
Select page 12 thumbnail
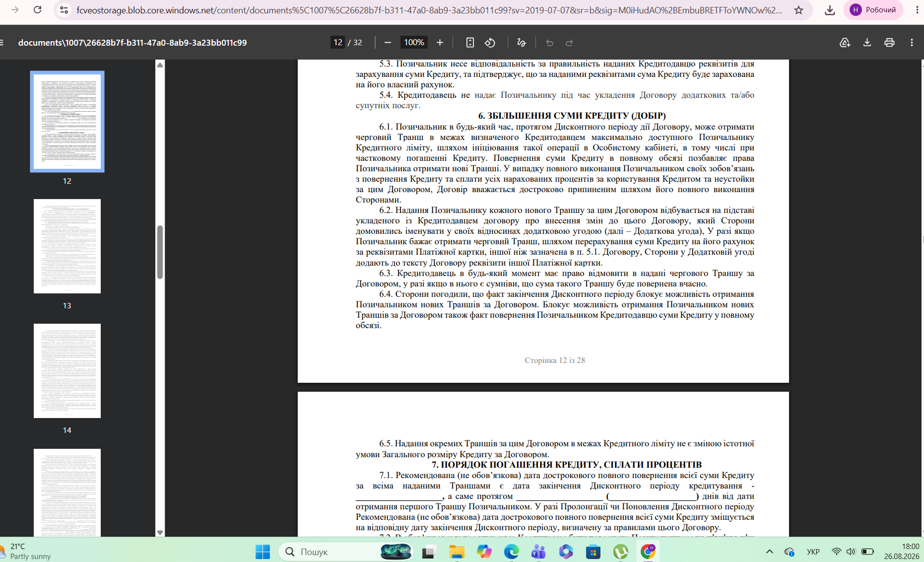67,122
